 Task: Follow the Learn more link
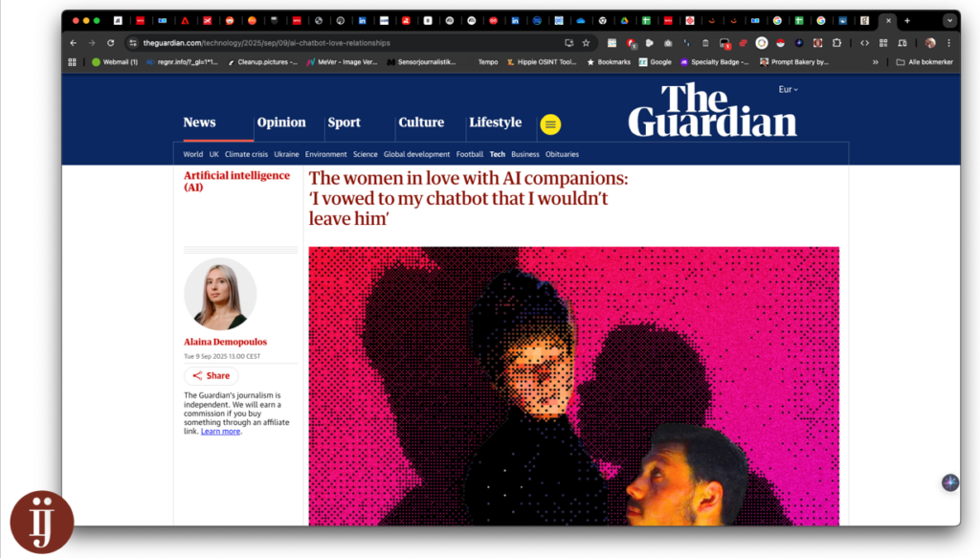[220, 432]
